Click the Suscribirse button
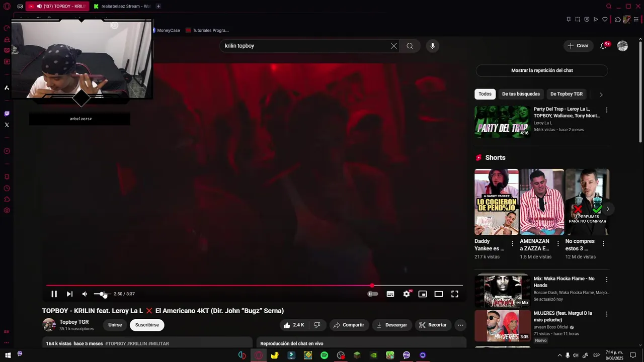This screenshot has height=362, width=644. pos(147,325)
